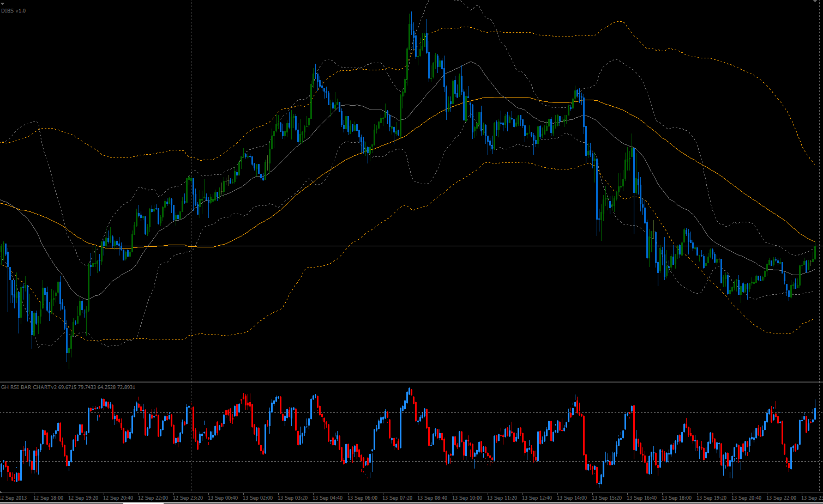Viewport: 823px width, 504px height.
Task: Click the 12 Sep 22:00 time axis label
Action: [x=153, y=498]
